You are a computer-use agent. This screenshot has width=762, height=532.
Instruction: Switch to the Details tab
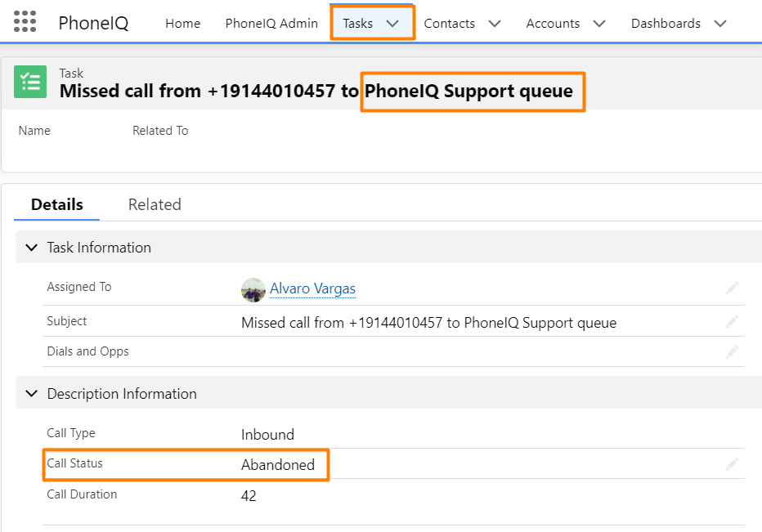click(x=57, y=204)
